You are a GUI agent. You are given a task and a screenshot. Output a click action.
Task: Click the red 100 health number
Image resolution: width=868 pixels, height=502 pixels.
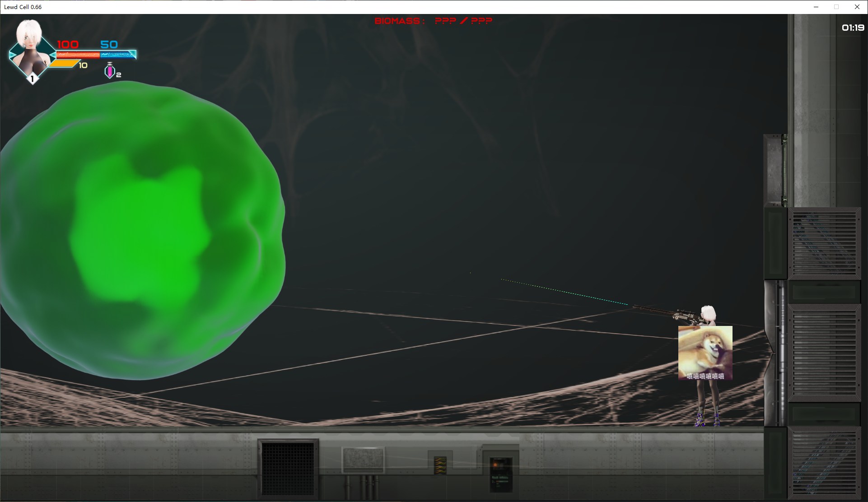click(x=68, y=44)
